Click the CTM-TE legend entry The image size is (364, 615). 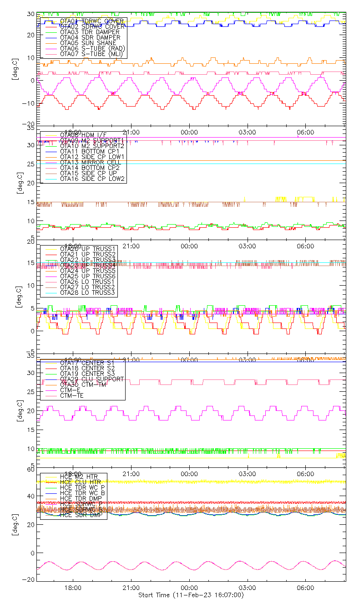[71, 395]
